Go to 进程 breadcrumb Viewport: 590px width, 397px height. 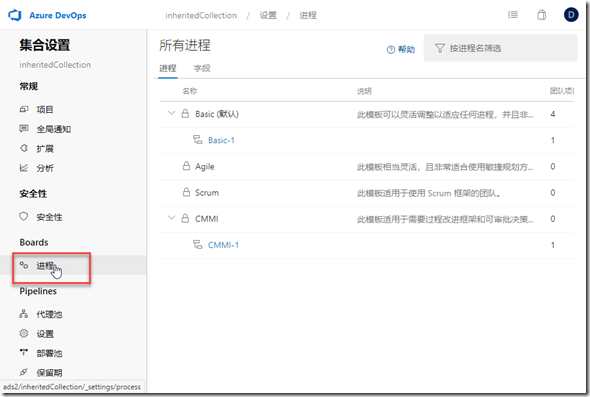(x=308, y=15)
